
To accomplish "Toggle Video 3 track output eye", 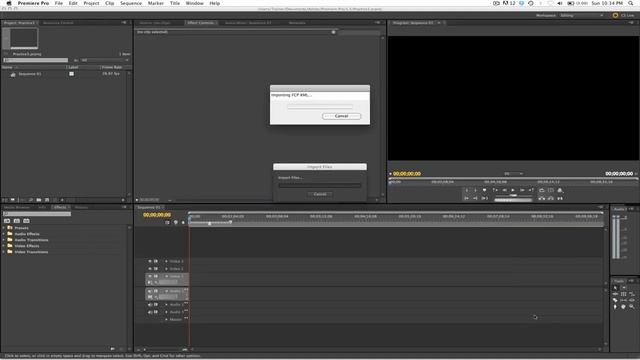I will click(x=150, y=261).
